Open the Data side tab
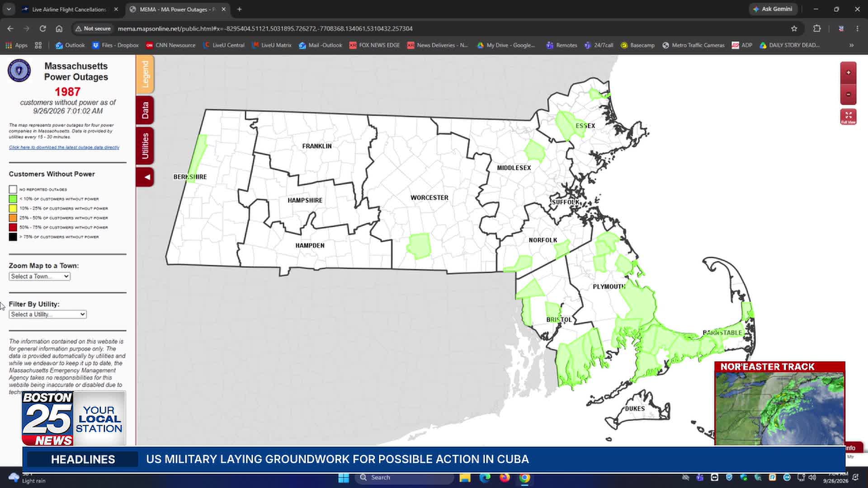Screen dimensions: 868x488 pos(145,110)
